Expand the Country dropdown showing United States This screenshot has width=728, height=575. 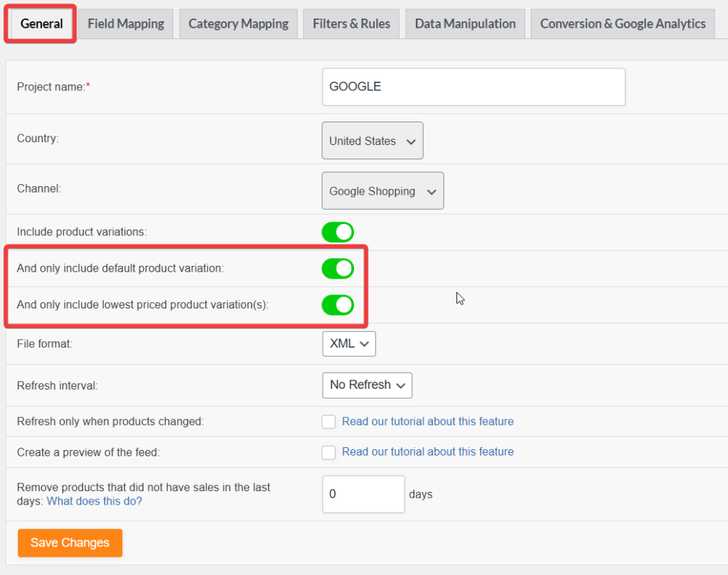[x=373, y=141]
